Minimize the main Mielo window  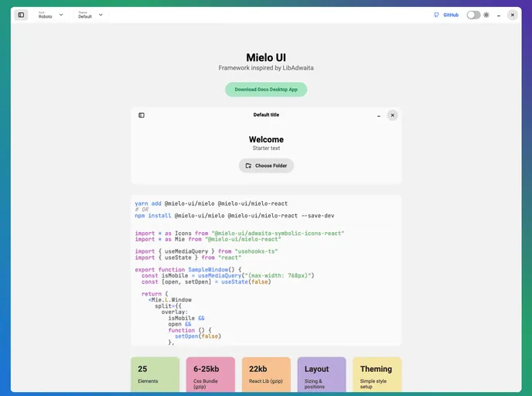coord(499,15)
